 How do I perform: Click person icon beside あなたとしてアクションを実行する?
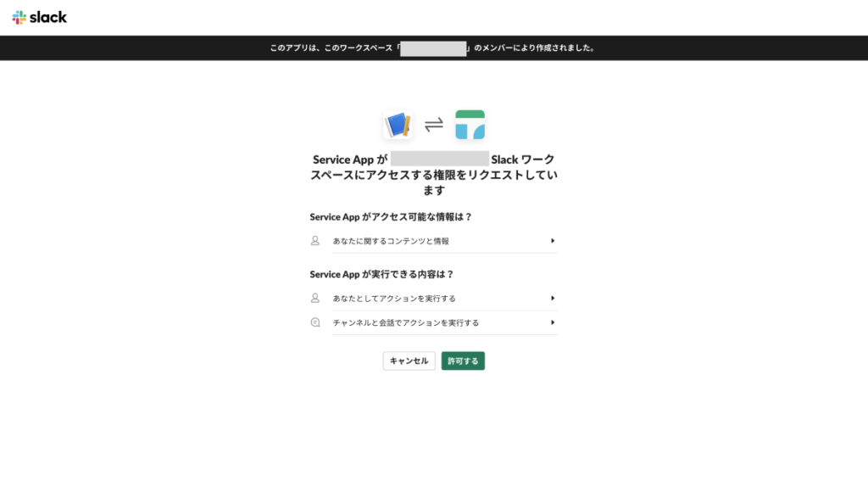[x=315, y=299]
